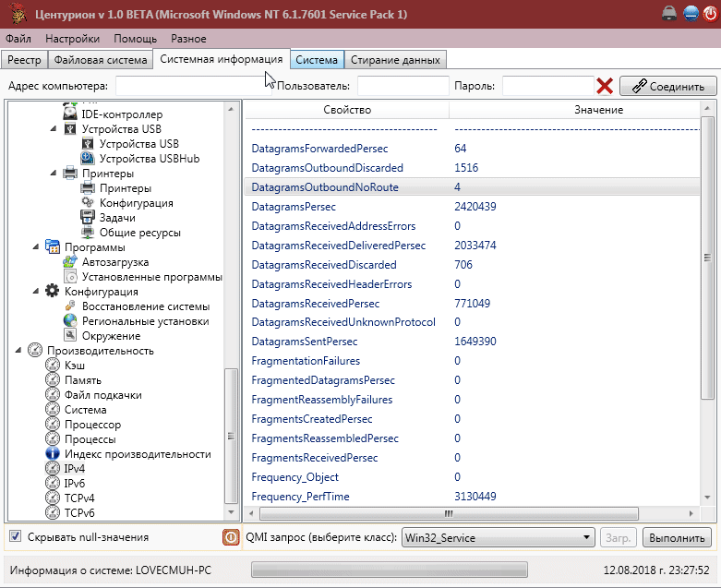
Task: Click the Окружение environment icon
Action: click(x=70, y=335)
